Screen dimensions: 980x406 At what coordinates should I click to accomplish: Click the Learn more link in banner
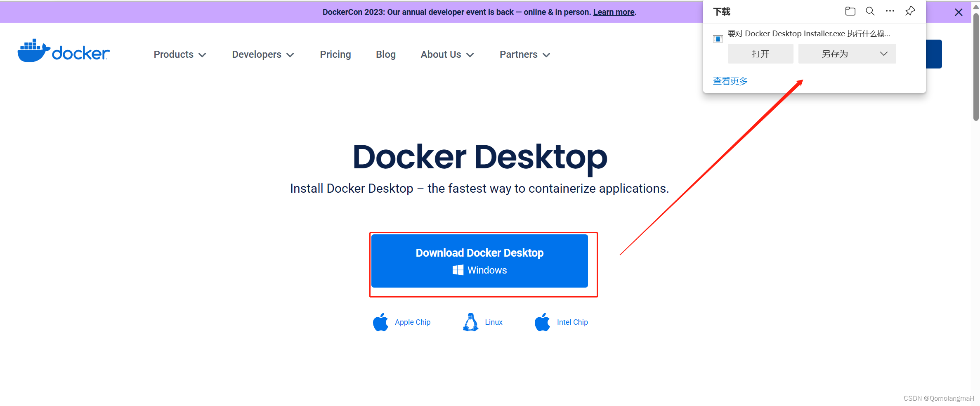(613, 12)
